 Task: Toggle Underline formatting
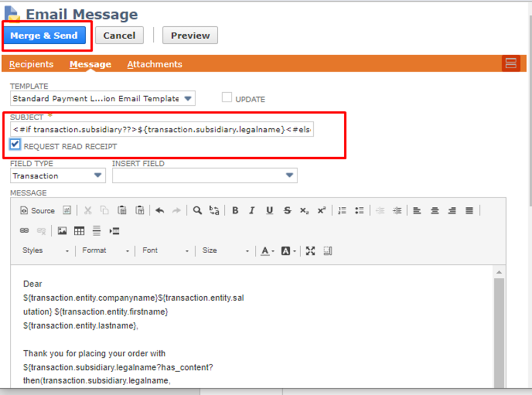coord(270,211)
